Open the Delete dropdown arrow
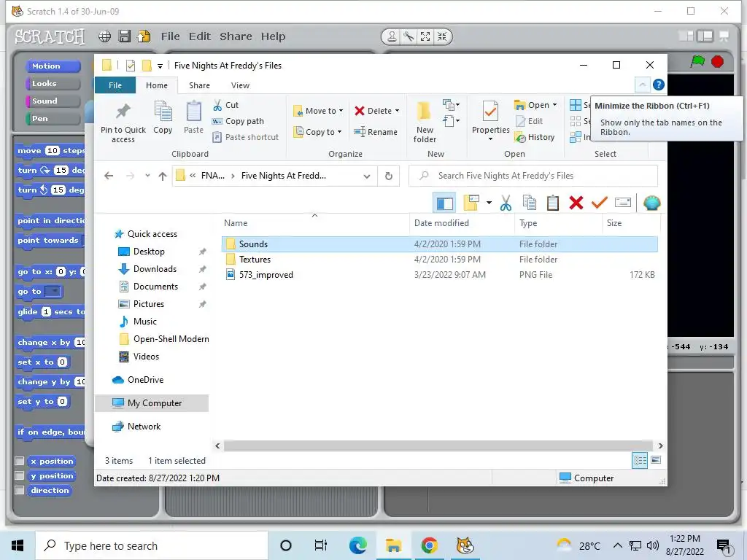Image resolution: width=747 pixels, height=560 pixels. point(397,111)
